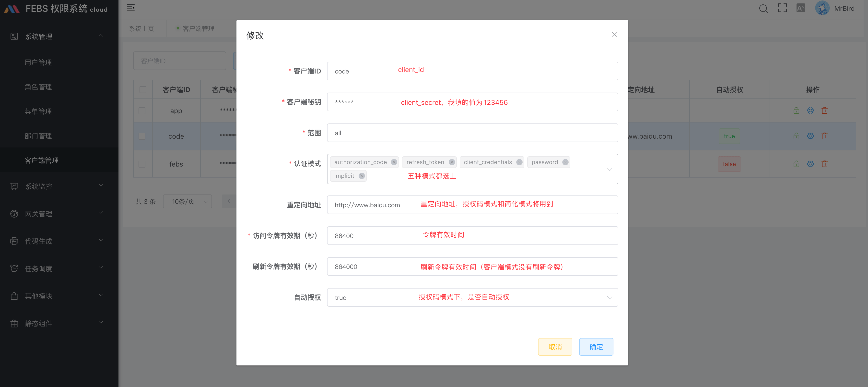This screenshot has height=387, width=868.
Task: Click the 客户端秘钥 password field
Action: (x=472, y=102)
